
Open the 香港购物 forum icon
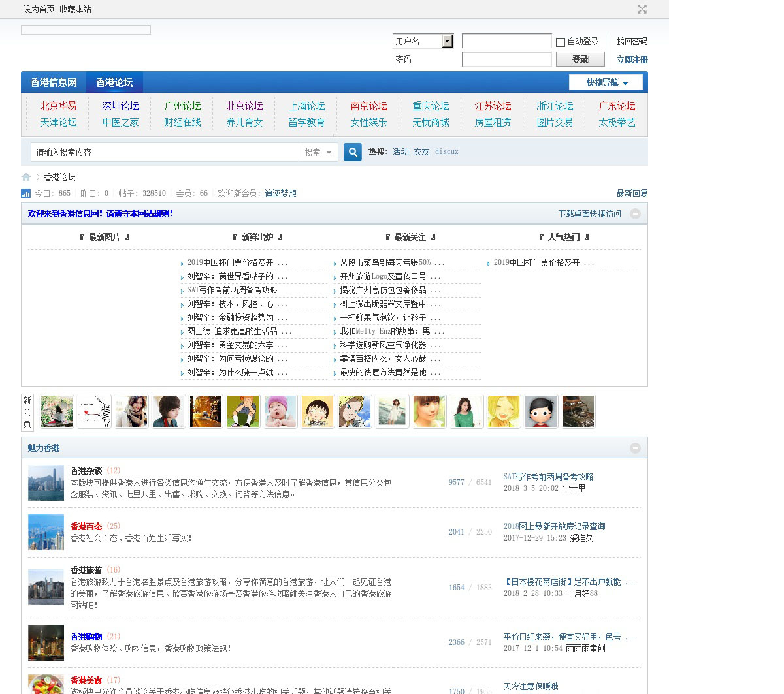(x=46, y=642)
